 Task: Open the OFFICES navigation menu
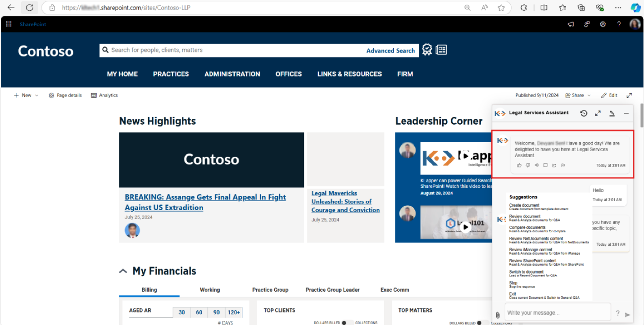tap(289, 74)
